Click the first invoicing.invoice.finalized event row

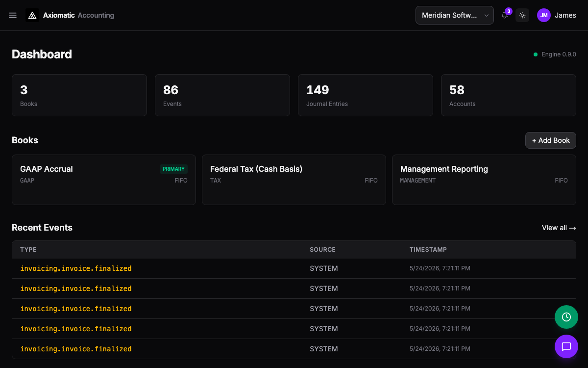294,268
